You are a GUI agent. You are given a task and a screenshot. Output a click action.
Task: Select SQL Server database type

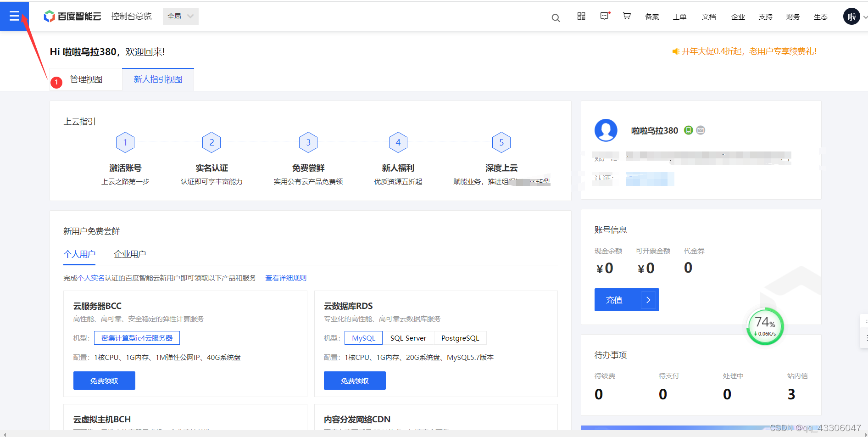(x=408, y=338)
